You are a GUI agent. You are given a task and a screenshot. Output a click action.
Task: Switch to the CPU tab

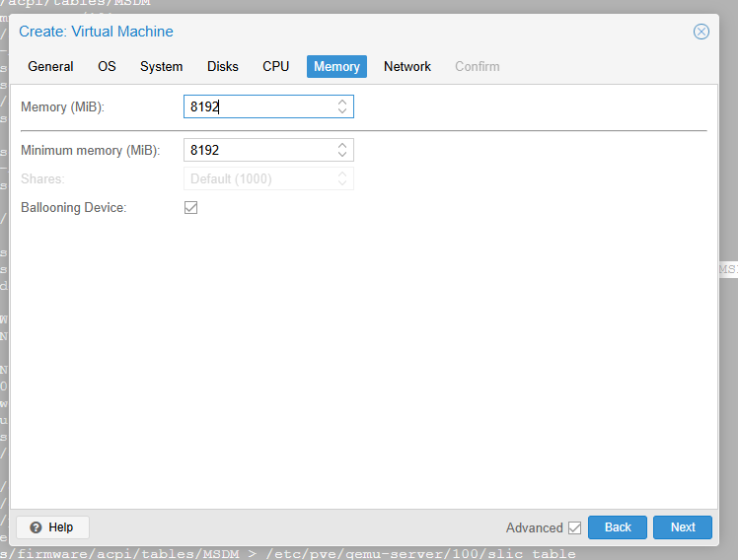pos(276,66)
